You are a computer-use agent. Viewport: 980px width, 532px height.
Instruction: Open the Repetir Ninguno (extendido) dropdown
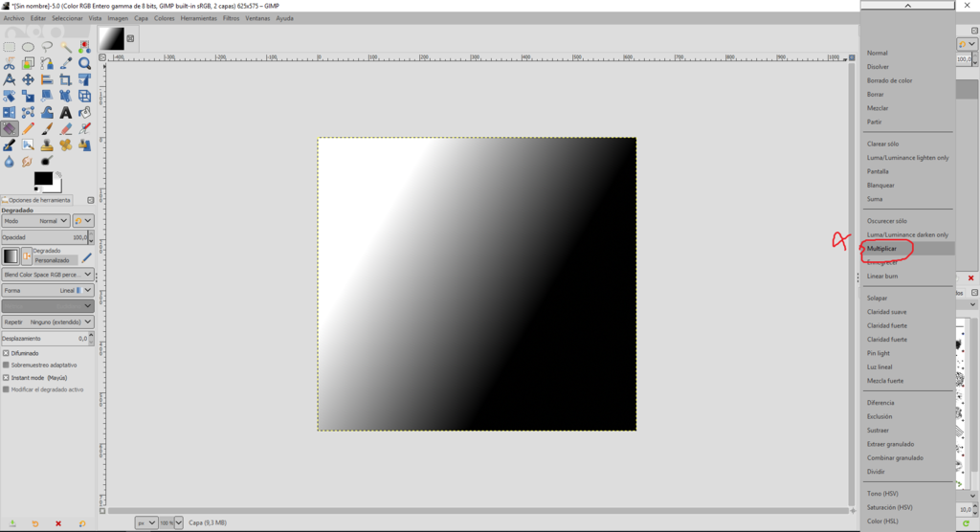48,321
